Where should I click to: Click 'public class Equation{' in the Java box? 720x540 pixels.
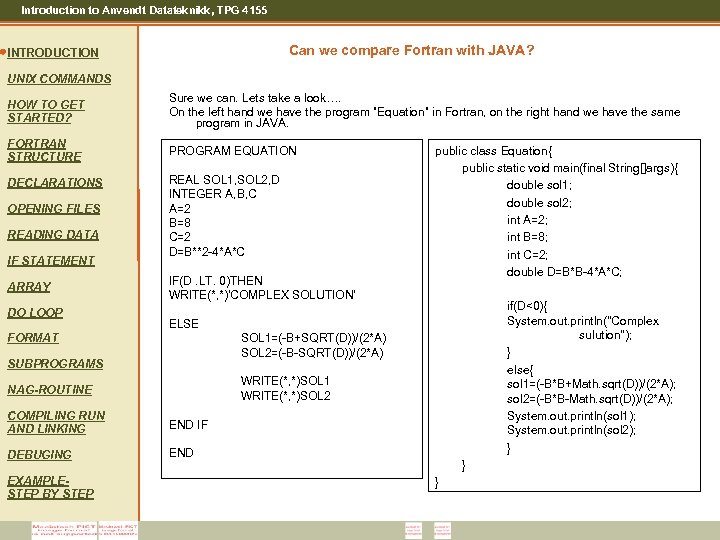click(494, 151)
